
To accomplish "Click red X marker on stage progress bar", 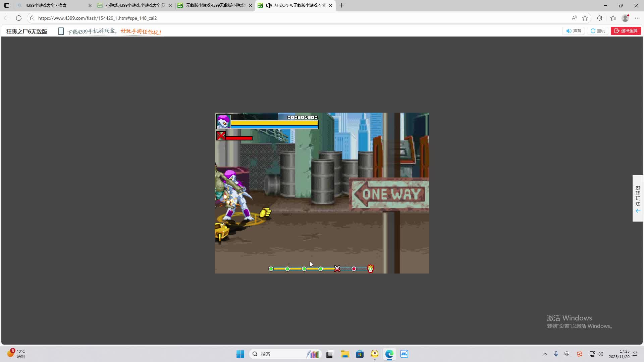I will click(337, 269).
